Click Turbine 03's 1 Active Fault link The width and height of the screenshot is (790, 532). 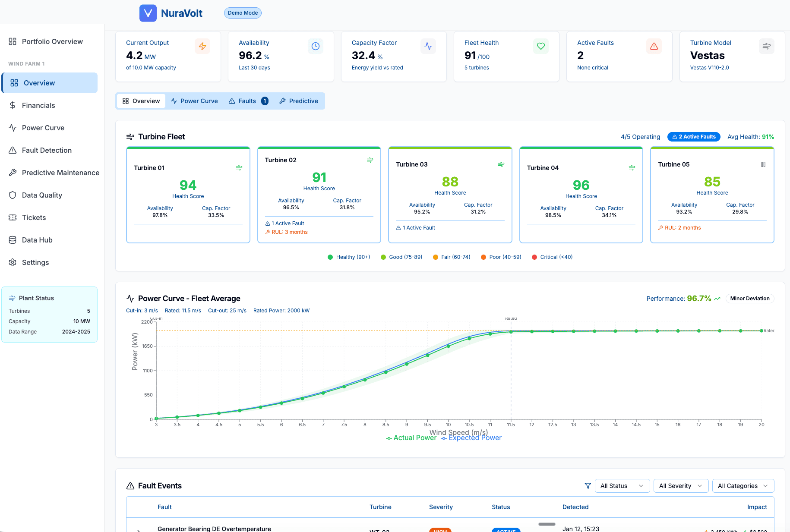coord(416,228)
